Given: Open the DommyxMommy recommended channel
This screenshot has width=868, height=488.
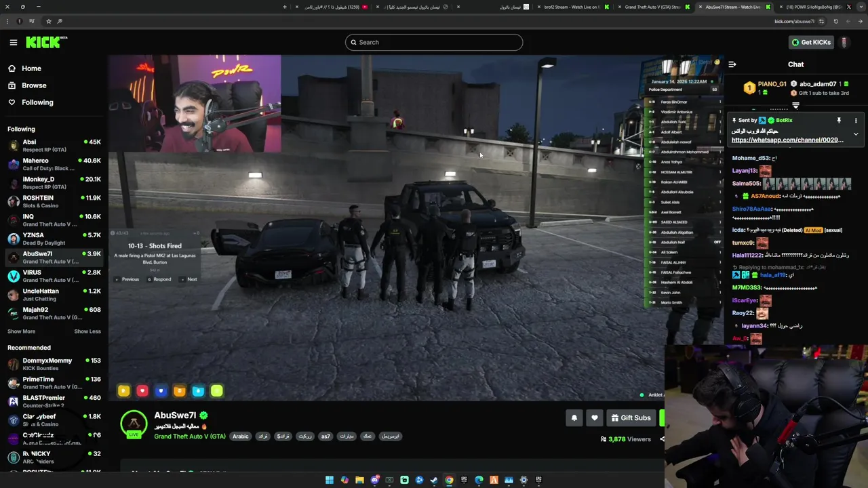Looking at the screenshot, I should [x=54, y=364].
